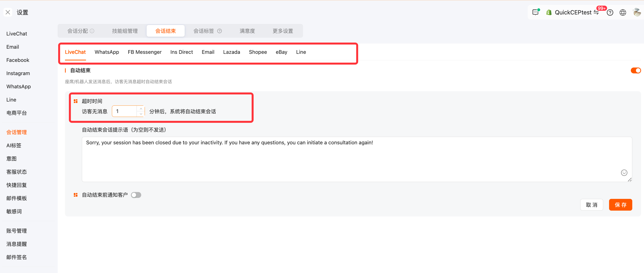Screen dimensions: 644x273
Task: Select FB Messenger channel tab
Action: [144, 52]
